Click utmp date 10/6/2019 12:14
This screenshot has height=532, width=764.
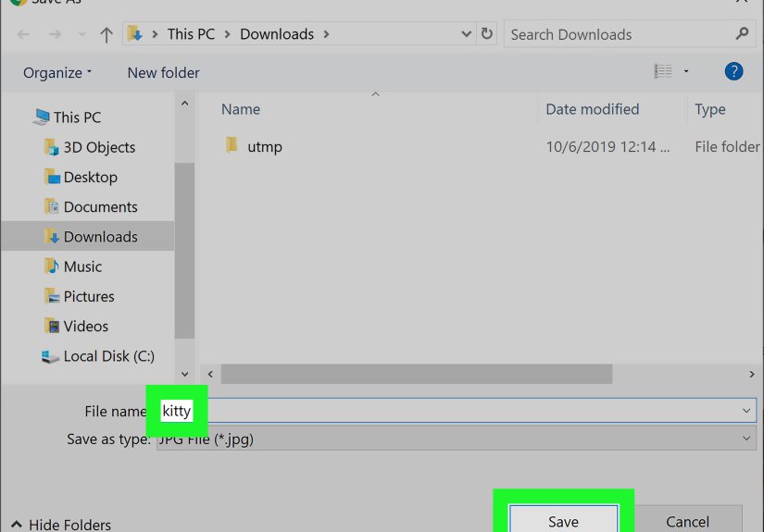(x=607, y=146)
